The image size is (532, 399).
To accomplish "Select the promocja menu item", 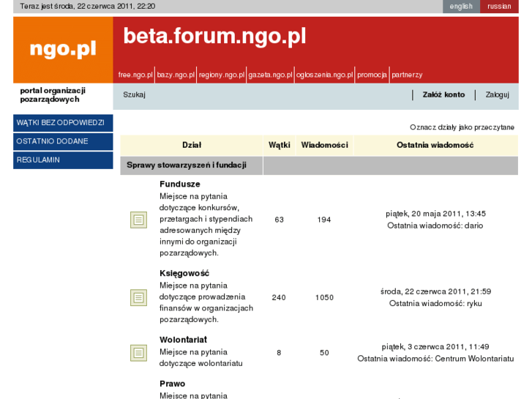I will [x=372, y=75].
